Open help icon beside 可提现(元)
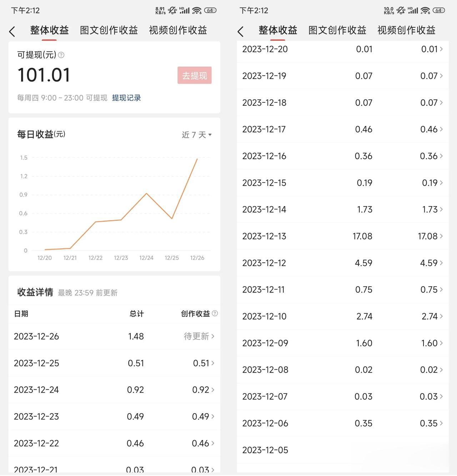 (x=61, y=55)
